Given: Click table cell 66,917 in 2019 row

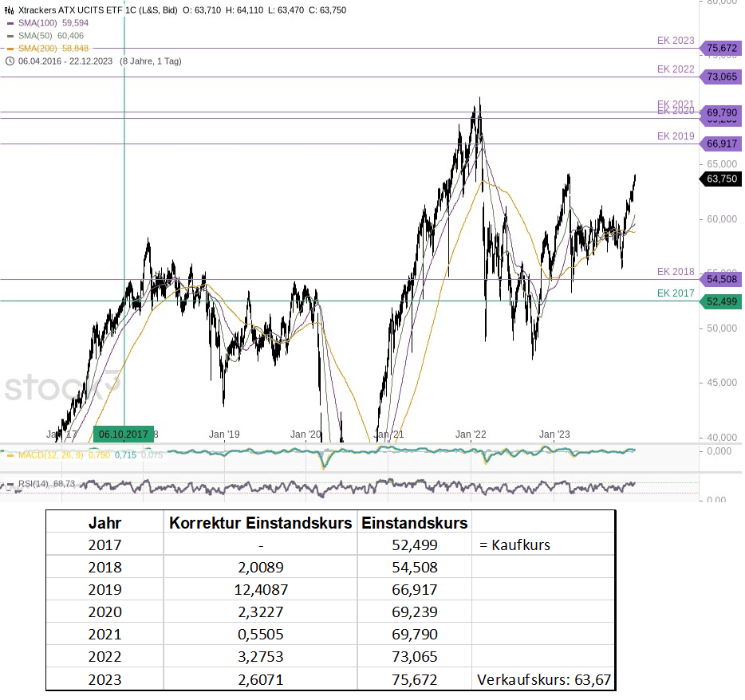Looking at the screenshot, I should (415, 589).
